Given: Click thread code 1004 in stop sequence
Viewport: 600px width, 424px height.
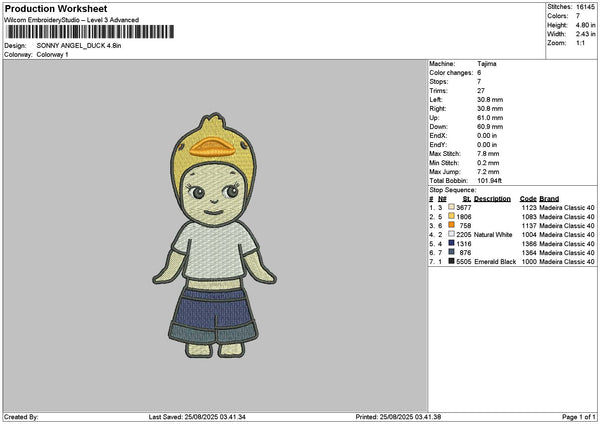Looking at the screenshot, I should tap(529, 235).
